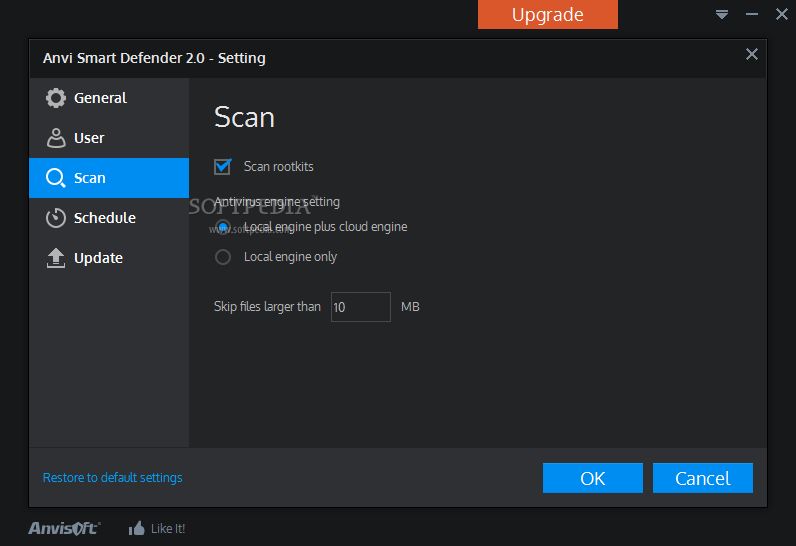Click the MB unit label
This screenshot has height=546, width=796.
410,307
